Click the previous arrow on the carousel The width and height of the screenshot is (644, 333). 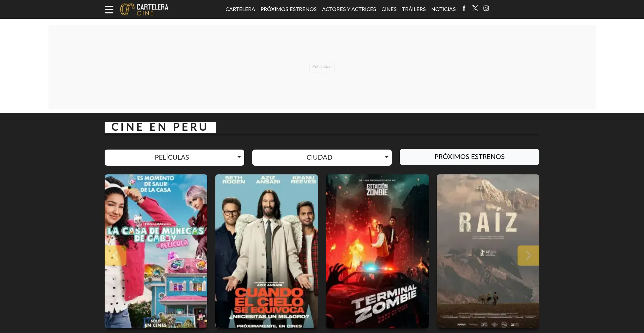point(115,256)
